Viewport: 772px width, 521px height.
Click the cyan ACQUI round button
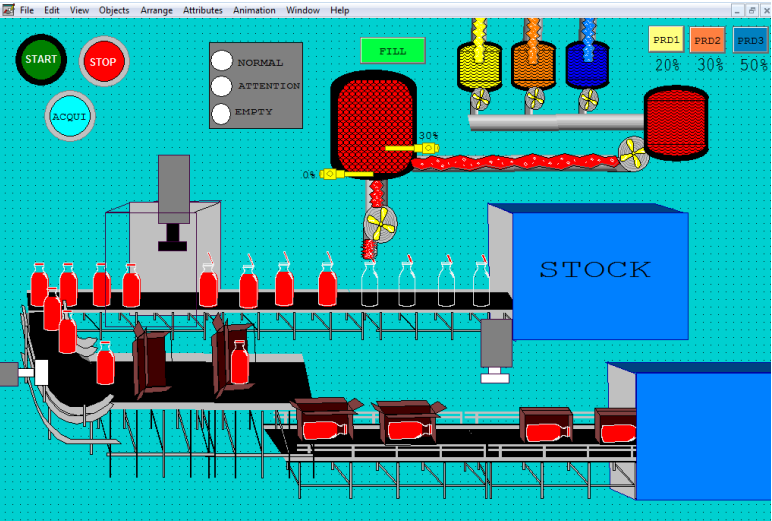(x=70, y=116)
